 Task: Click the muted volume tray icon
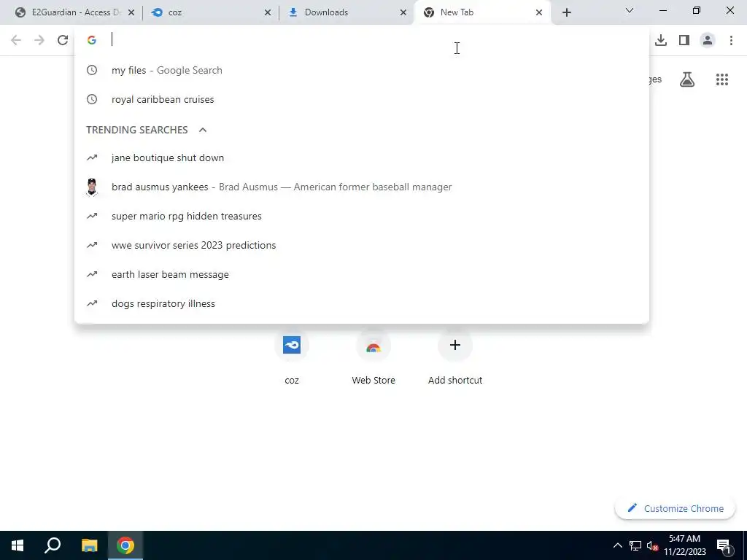click(652, 546)
